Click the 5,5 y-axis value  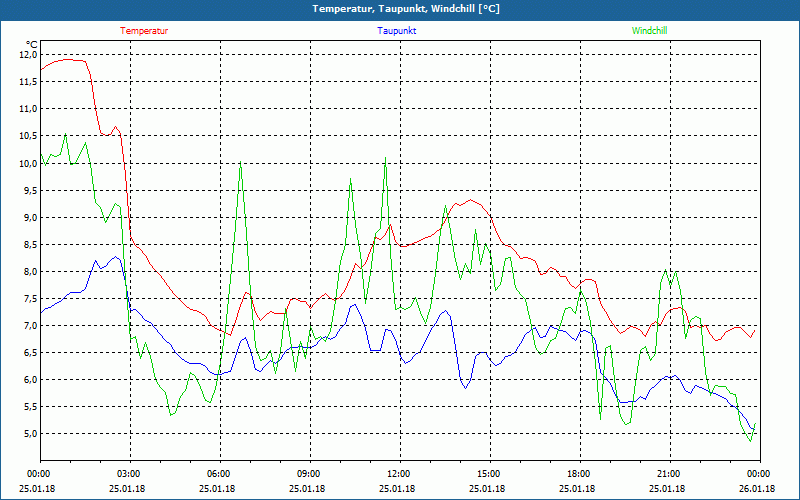[30, 407]
